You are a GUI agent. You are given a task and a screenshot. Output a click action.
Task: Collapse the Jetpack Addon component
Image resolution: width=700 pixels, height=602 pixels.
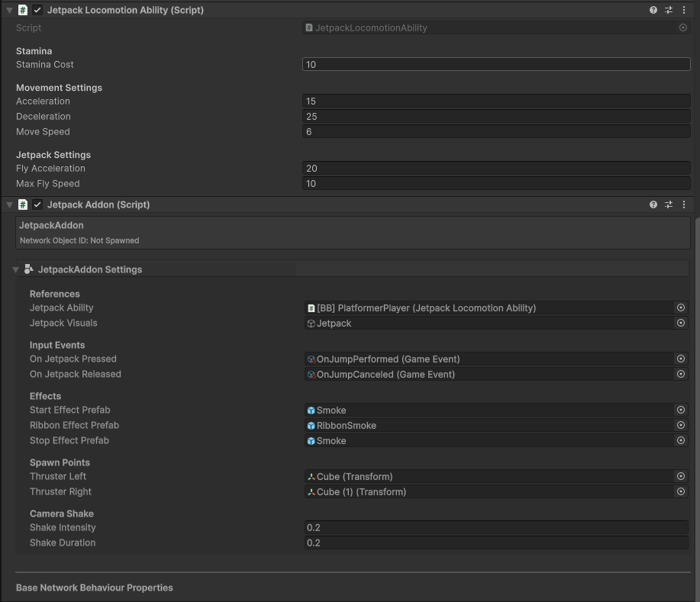[x=9, y=204]
